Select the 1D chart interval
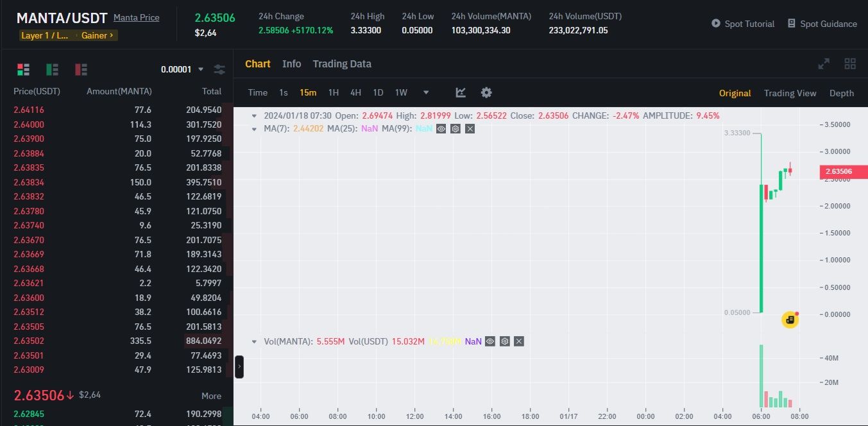Image resolution: width=868 pixels, height=426 pixels. point(379,92)
